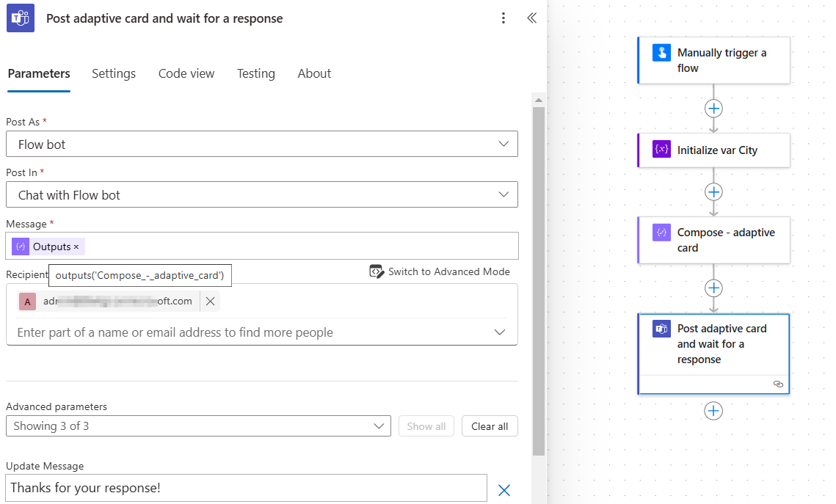Click Switch to Advanced Mode
The height and width of the screenshot is (504, 836).
tap(440, 271)
